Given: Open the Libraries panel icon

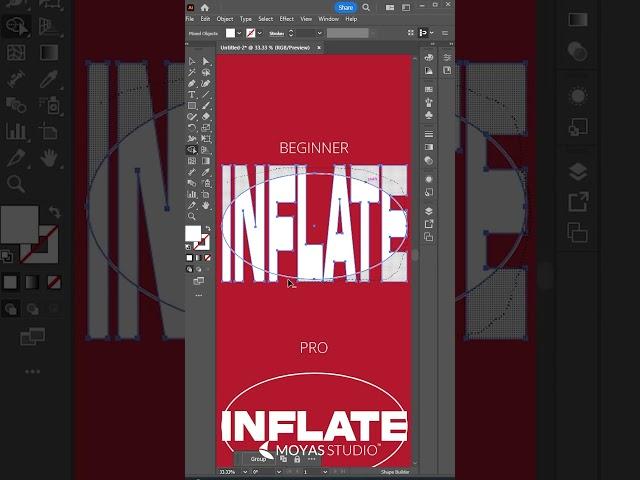Looking at the screenshot, I should (x=447, y=70).
